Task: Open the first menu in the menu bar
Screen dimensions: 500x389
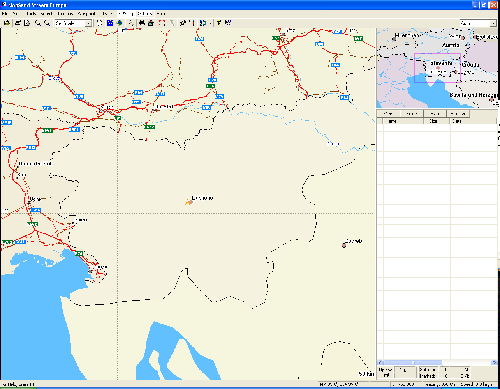Action: point(5,14)
